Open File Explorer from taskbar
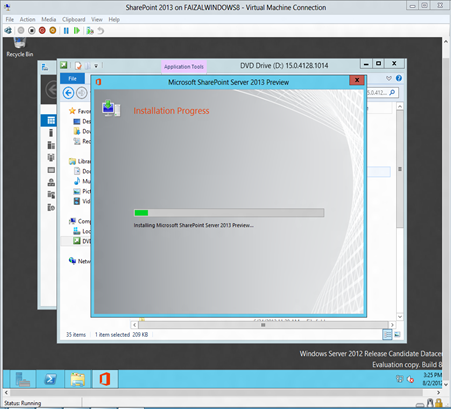 (78, 379)
